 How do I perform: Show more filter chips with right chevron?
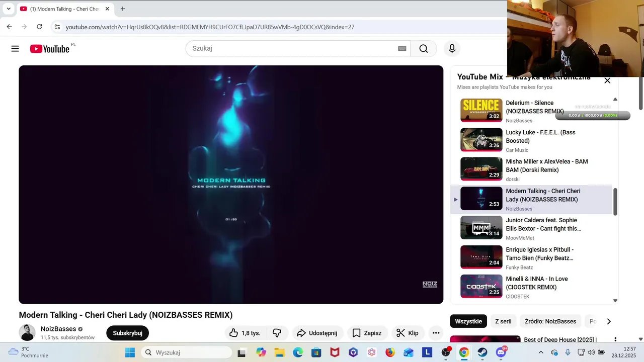point(609,321)
